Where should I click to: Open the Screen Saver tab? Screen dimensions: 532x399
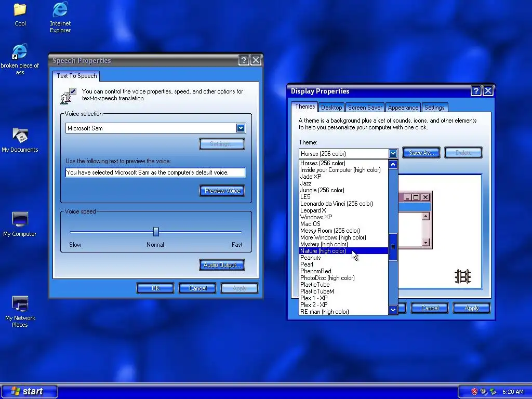(365, 108)
